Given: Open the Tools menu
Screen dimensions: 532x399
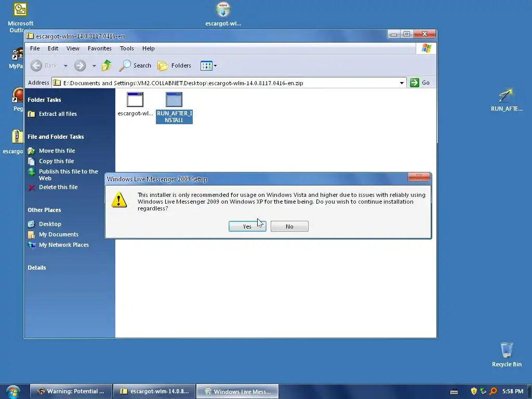Looking at the screenshot, I should point(127,48).
